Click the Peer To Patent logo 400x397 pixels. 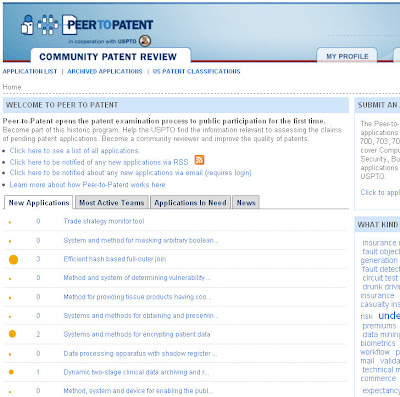[87, 25]
